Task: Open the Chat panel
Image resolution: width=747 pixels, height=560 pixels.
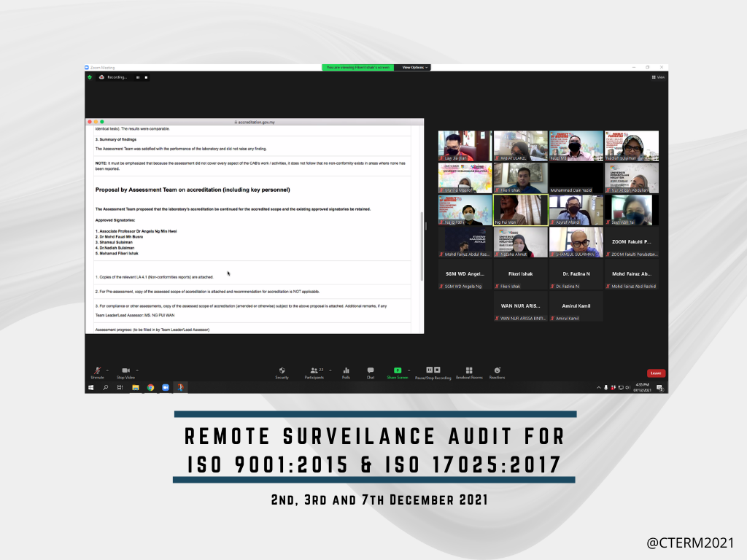Action: (371, 371)
